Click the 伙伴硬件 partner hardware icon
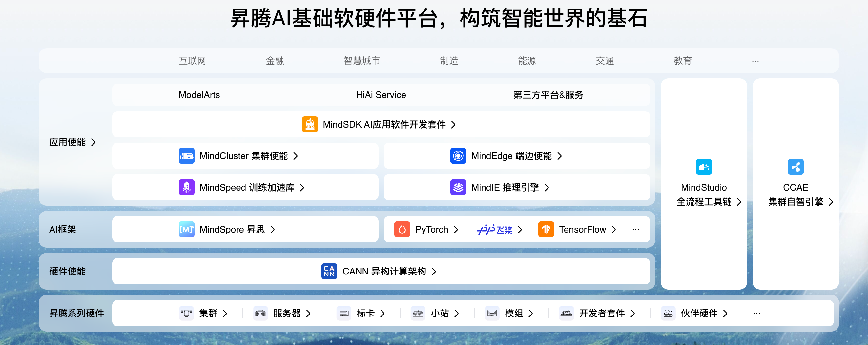The height and width of the screenshot is (345, 868). 668,313
